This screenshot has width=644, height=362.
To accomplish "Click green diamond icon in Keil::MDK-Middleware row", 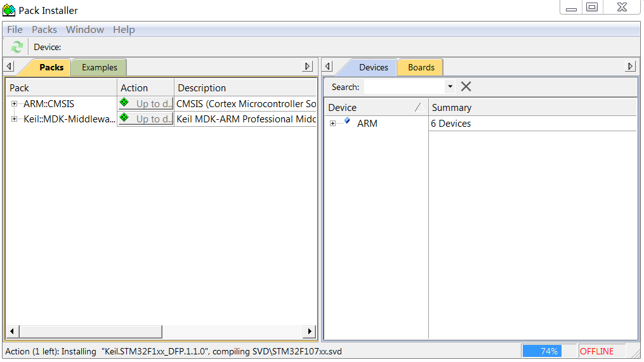I will pos(124,118).
